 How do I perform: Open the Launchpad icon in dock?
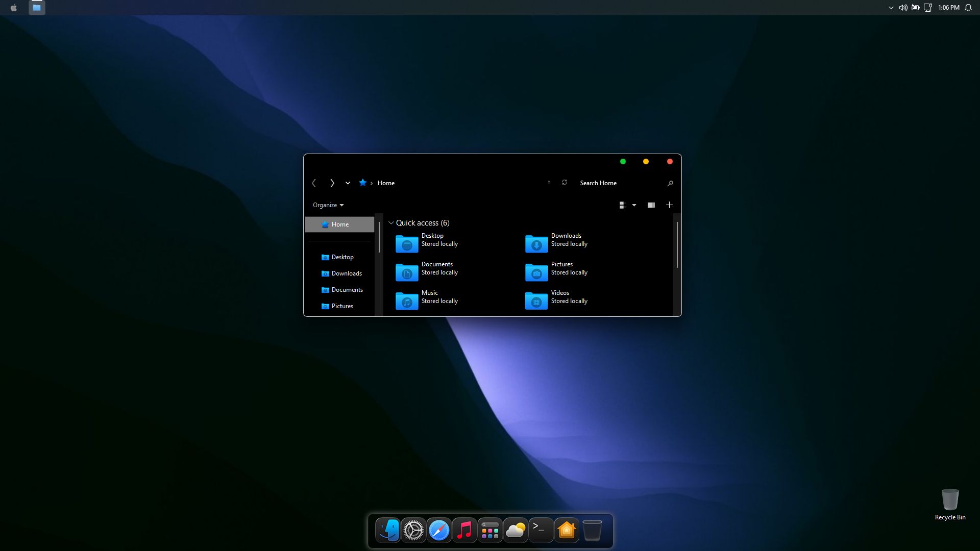490,531
